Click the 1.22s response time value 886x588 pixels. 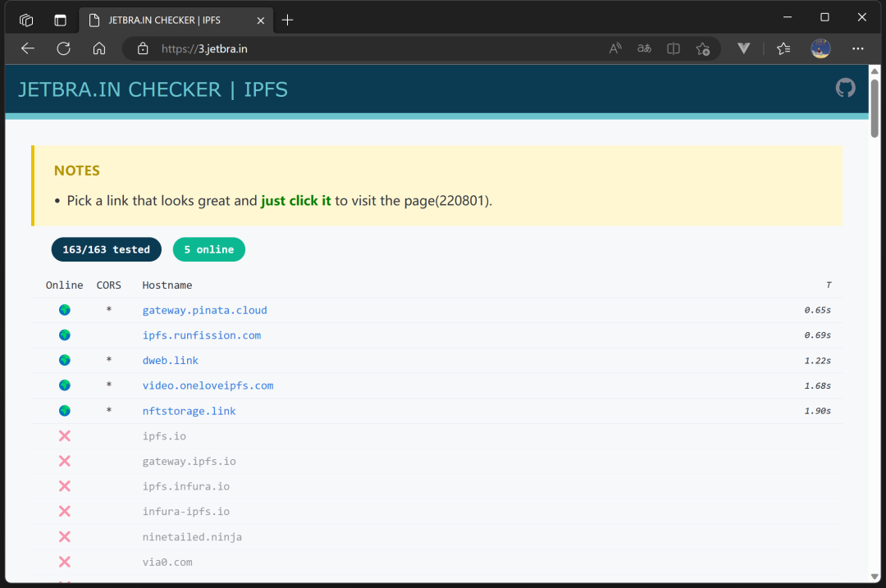[818, 360]
